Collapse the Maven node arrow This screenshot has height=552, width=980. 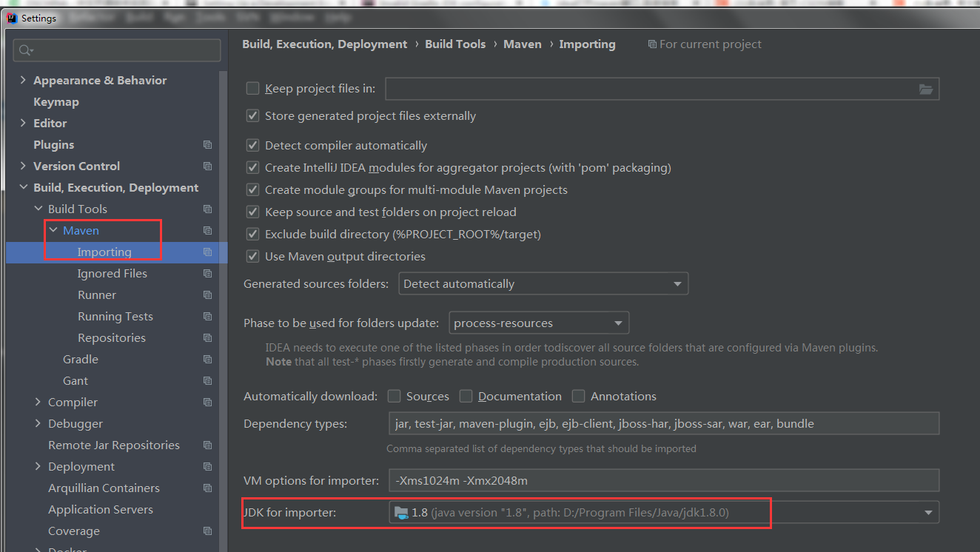coord(53,230)
